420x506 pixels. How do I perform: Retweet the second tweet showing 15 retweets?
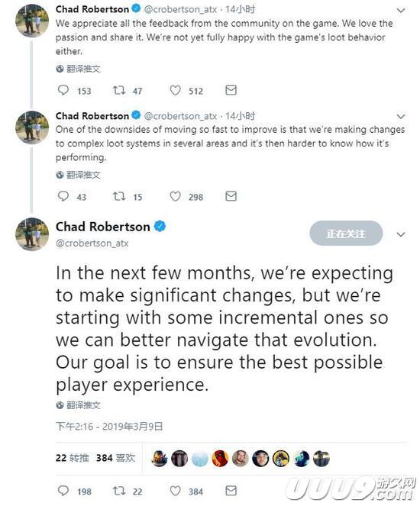119,196
